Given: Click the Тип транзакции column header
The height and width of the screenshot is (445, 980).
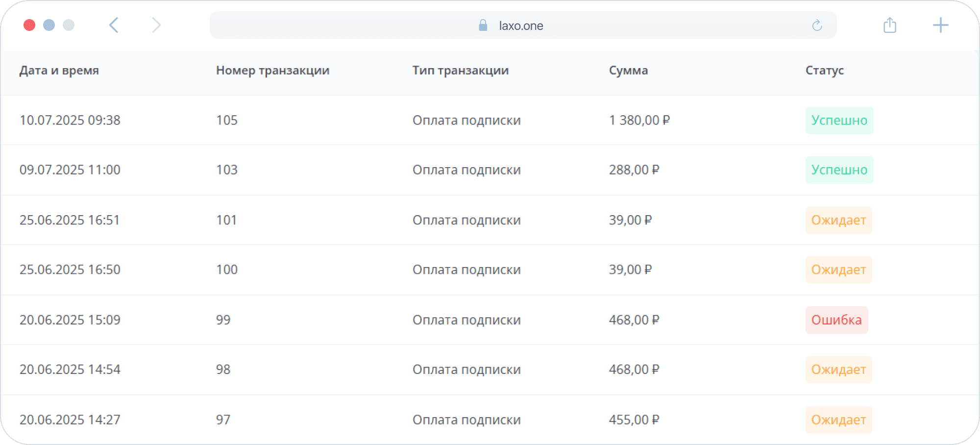Looking at the screenshot, I should pos(460,71).
